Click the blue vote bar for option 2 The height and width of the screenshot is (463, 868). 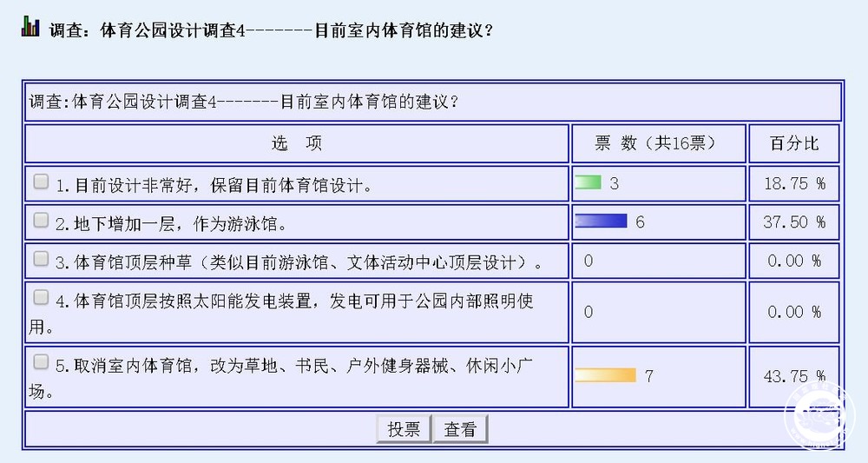(x=602, y=221)
